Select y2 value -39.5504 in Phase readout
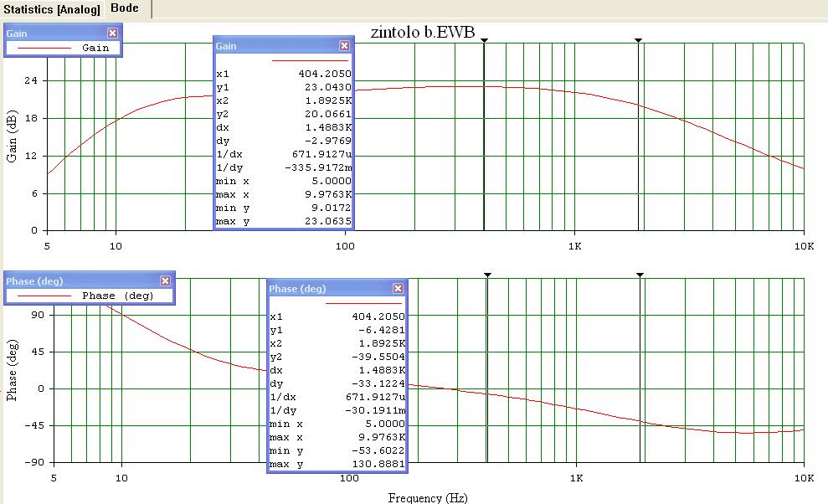This screenshot has width=828, height=504. pyautogui.click(x=378, y=357)
